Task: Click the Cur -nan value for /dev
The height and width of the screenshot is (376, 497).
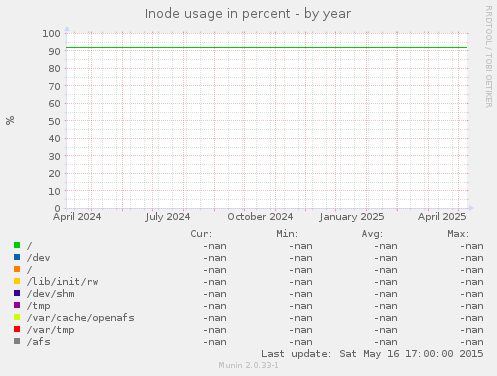Action: point(215,258)
